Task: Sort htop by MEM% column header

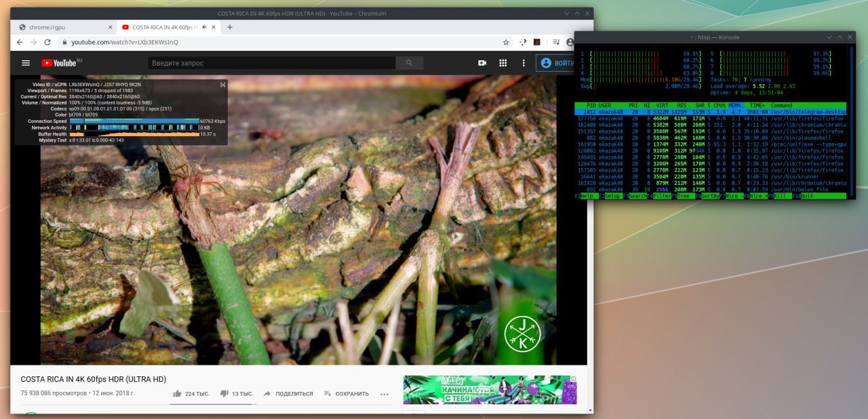Action: click(736, 106)
